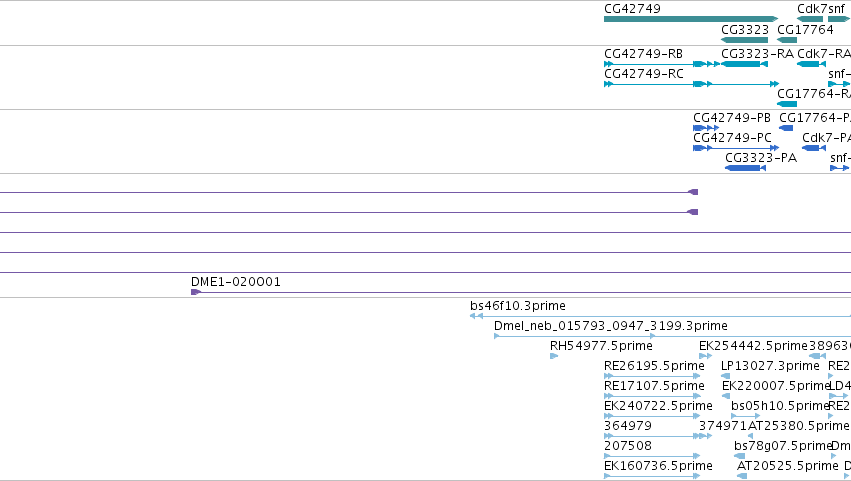
Task: Click the RH54977.5prime arrow glyph
Action: click(554, 356)
